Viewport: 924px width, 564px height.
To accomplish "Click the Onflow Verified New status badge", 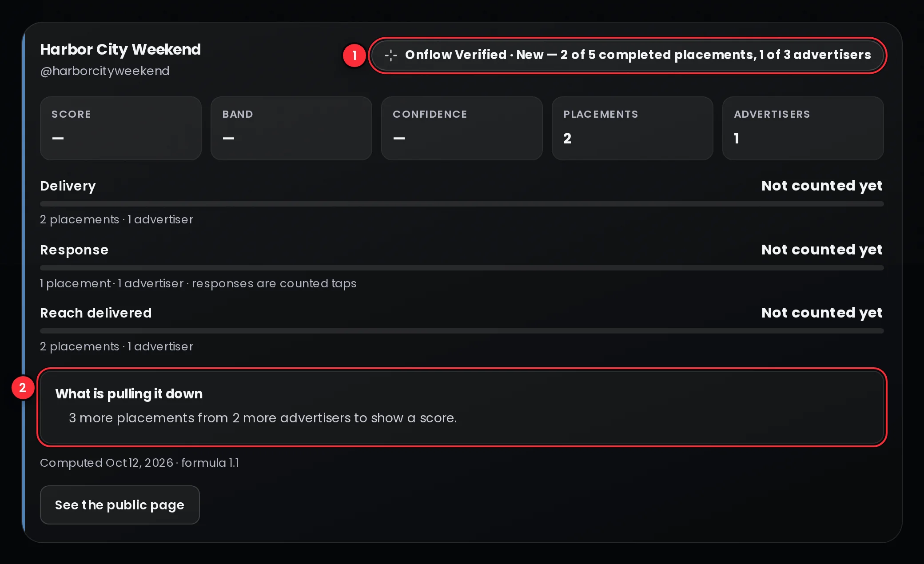I will point(628,55).
